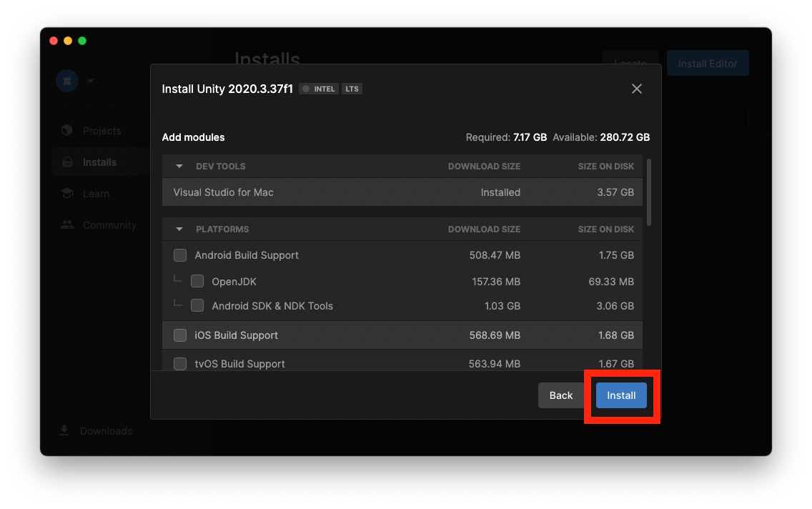Close the Install Unity dialog
812x509 pixels.
(636, 89)
